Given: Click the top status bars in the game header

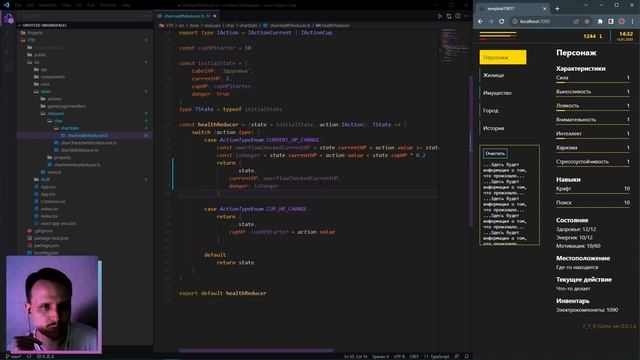Looking at the screenshot, I should (x=498, y=36).
